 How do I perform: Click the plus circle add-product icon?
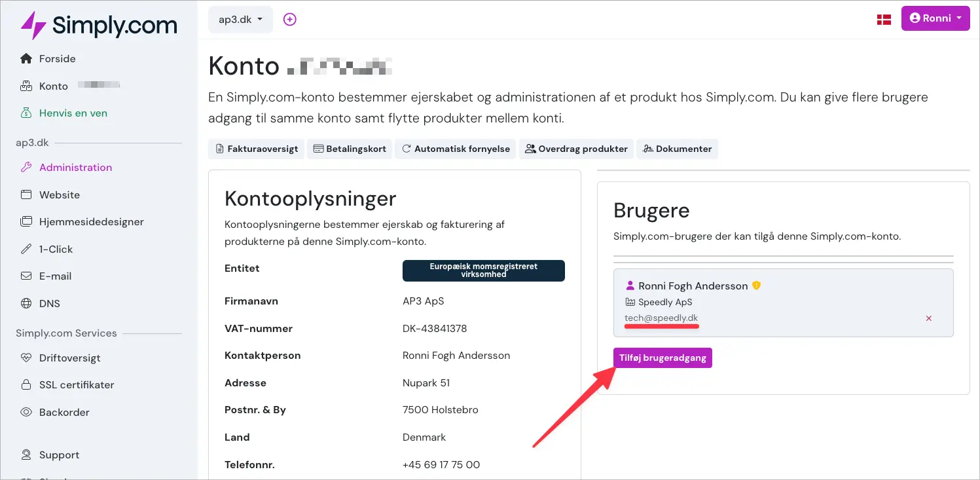click(289, 20)
